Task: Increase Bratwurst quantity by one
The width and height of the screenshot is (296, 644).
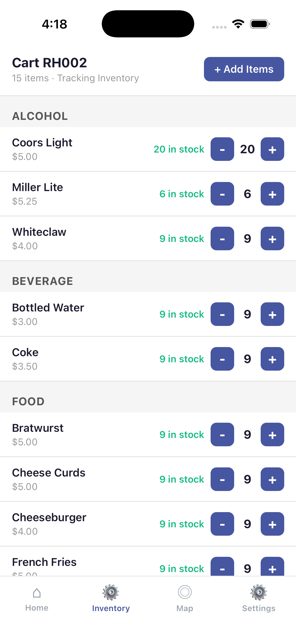Action: coord(272,435)
